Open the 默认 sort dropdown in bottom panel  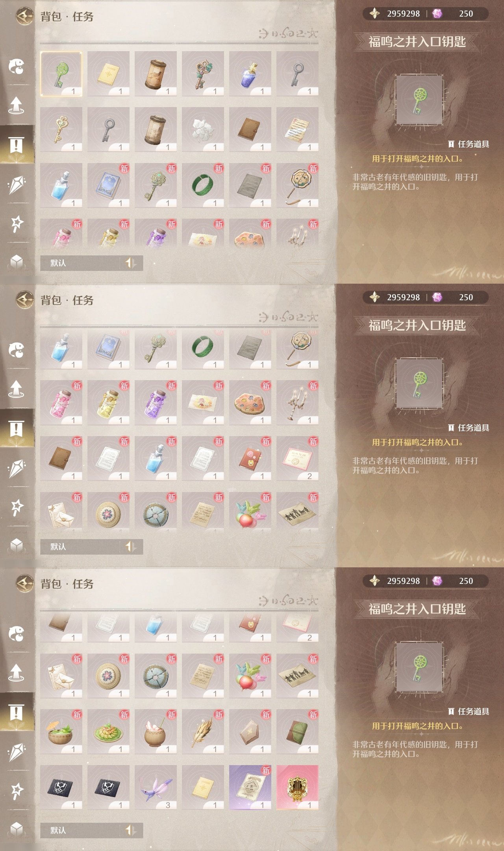click(x=91, y=830)
